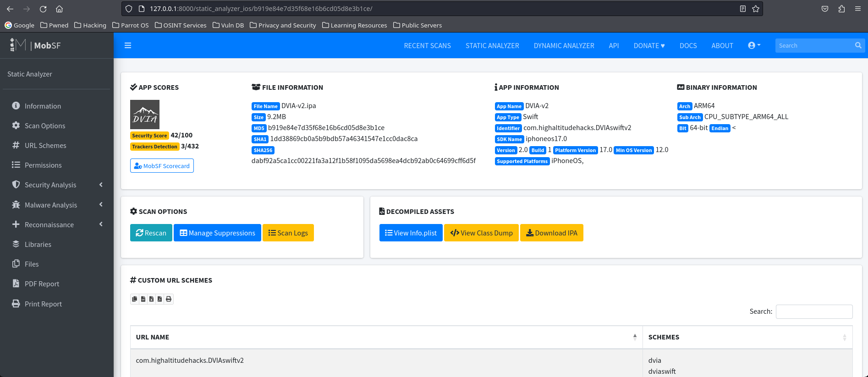868x377 pixels.
Task: Go to the browser home page
Action: click(59, 9)
